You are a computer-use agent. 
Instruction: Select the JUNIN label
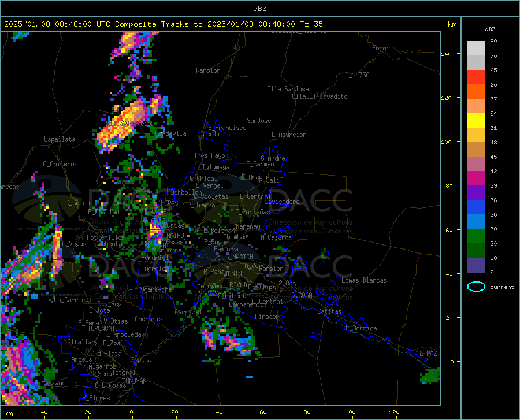point(233,274)
